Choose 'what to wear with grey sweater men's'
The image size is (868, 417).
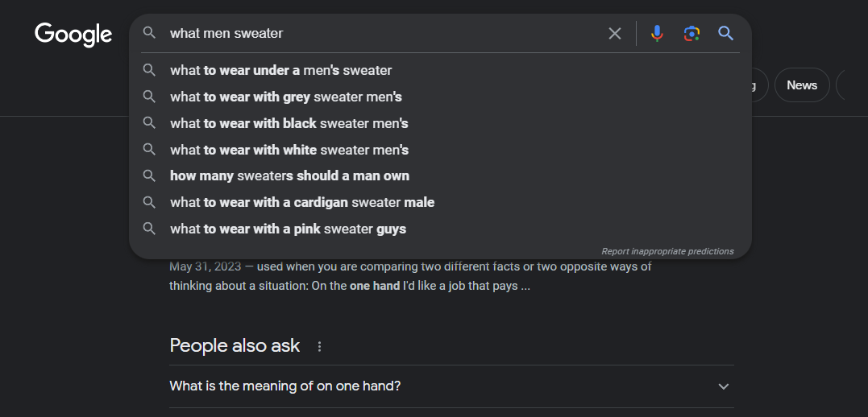pos(286,97)
